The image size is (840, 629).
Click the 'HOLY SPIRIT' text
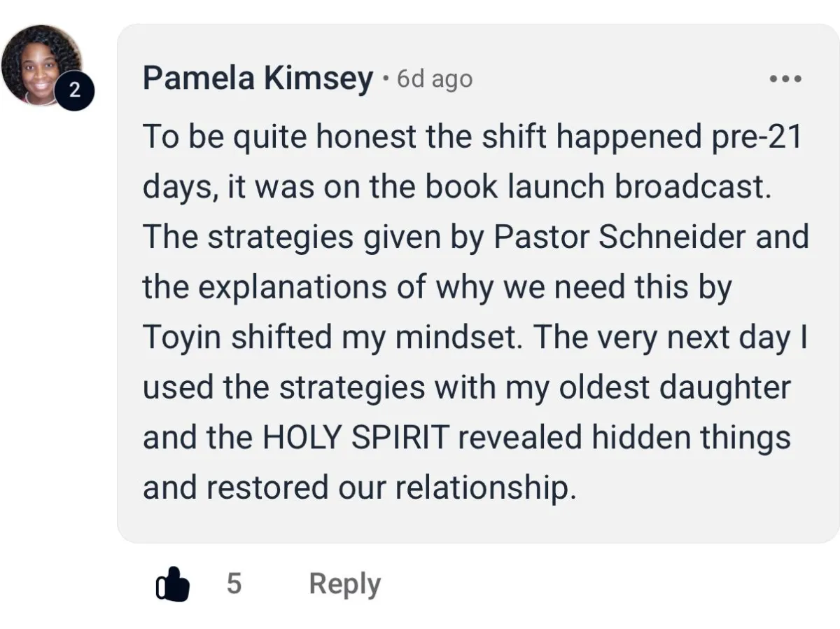pyautogui.click(x=356, y=438)
